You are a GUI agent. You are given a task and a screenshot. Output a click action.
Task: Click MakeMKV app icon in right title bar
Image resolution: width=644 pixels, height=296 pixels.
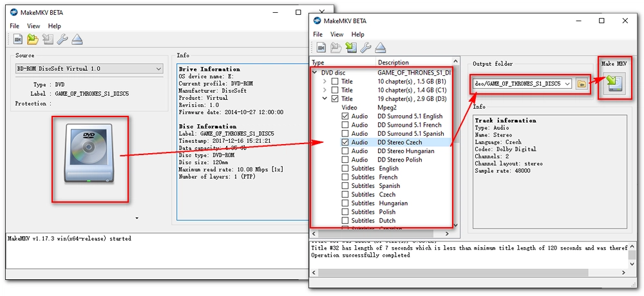[317, 21]
